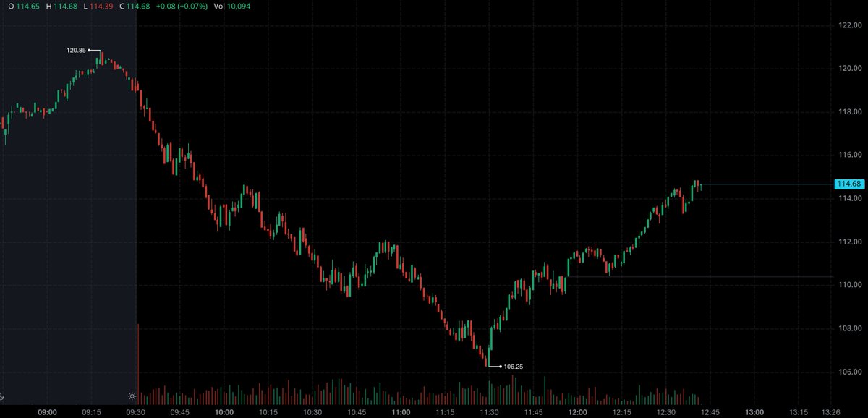Image resolution: width=868 pixels, height=418 pixels.
Task: Click the 11:30 time axis label
Action: pos(489,411)
